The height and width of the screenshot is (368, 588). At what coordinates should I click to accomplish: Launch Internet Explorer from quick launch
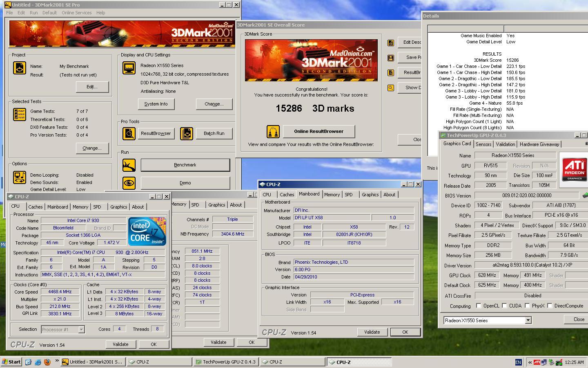[38, 362]
